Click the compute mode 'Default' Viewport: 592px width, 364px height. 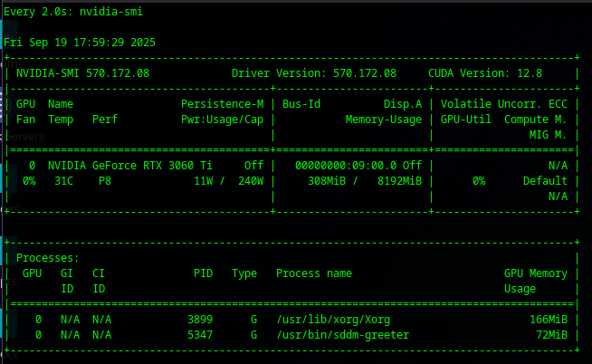point(545,181)
